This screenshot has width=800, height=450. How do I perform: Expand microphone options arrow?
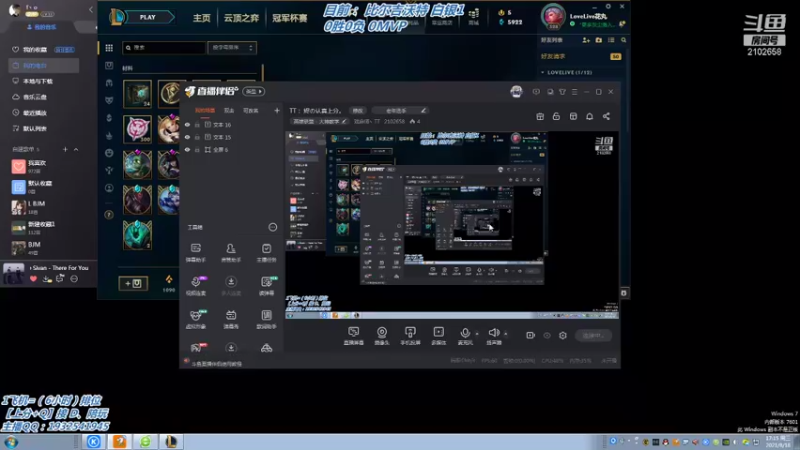(477, 334)
